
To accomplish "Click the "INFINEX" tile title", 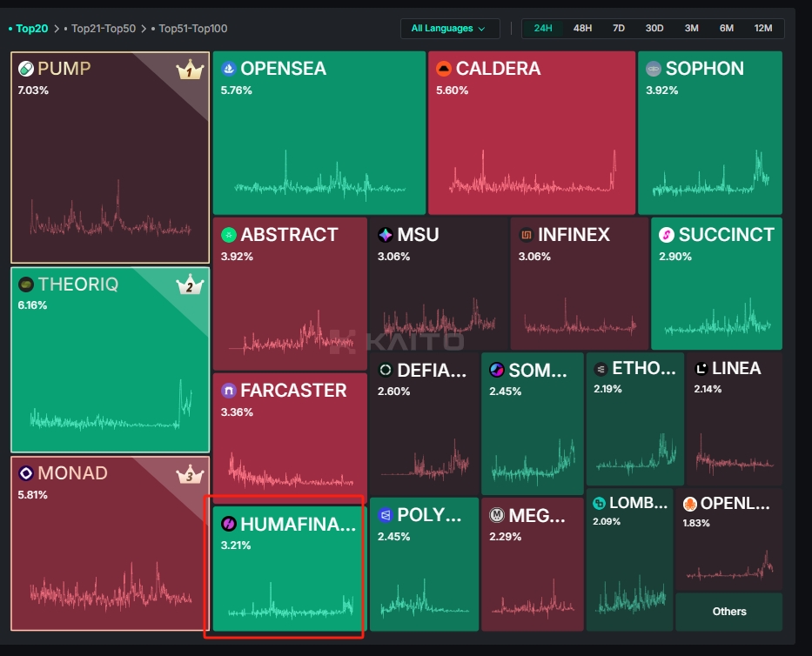I will 574,235.
